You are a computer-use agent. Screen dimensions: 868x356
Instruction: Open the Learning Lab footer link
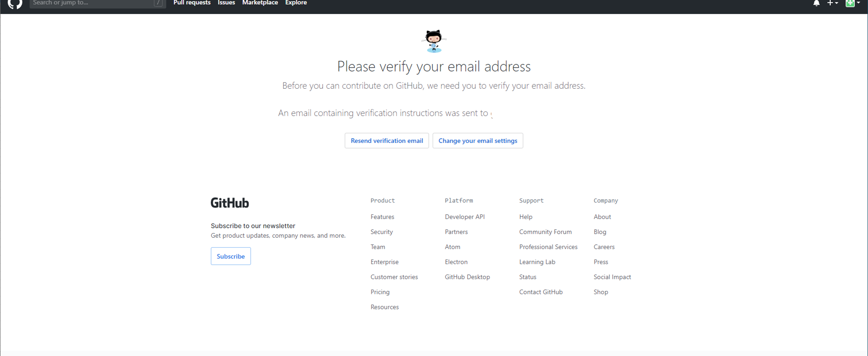pyautogui.click(x=537, y=262)
